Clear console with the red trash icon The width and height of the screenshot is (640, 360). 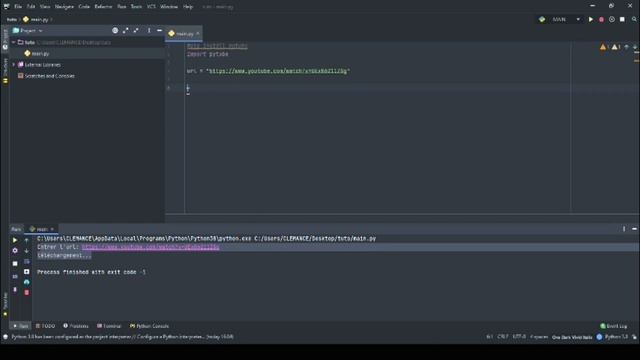point(27,293)
